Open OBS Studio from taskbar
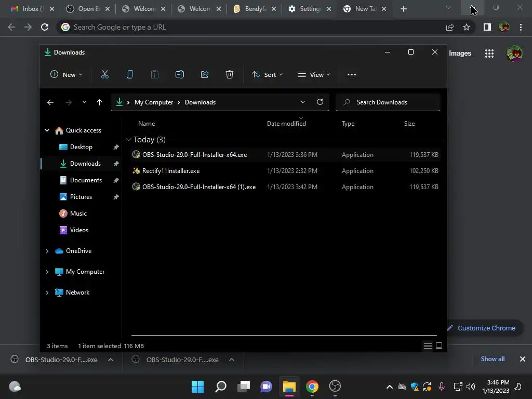The image size is (532, 399). point(335,387)
